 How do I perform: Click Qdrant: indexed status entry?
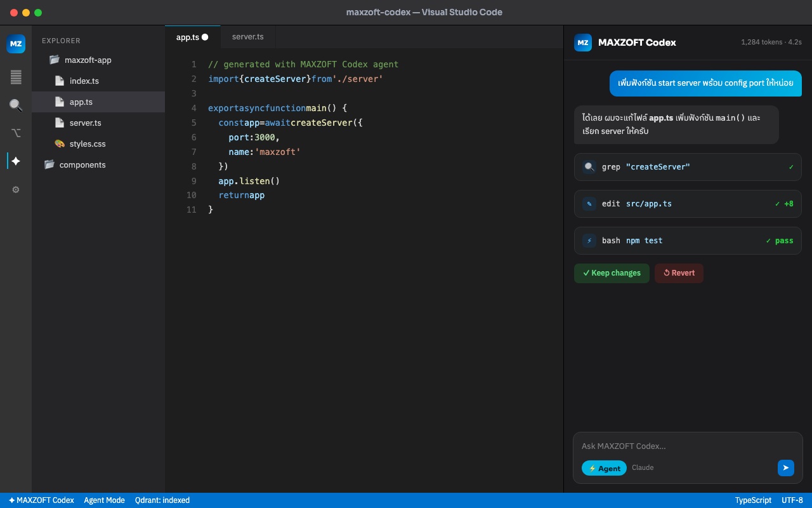(x=162, y=500)
